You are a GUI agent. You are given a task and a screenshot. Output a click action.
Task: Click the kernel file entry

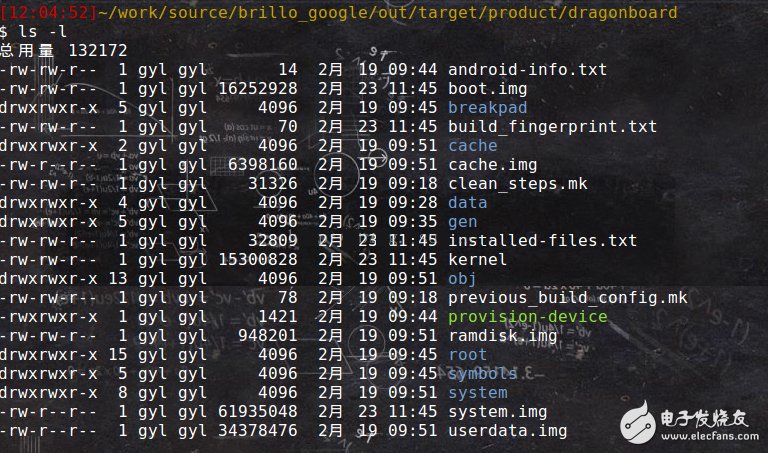[x=478, y=260]
